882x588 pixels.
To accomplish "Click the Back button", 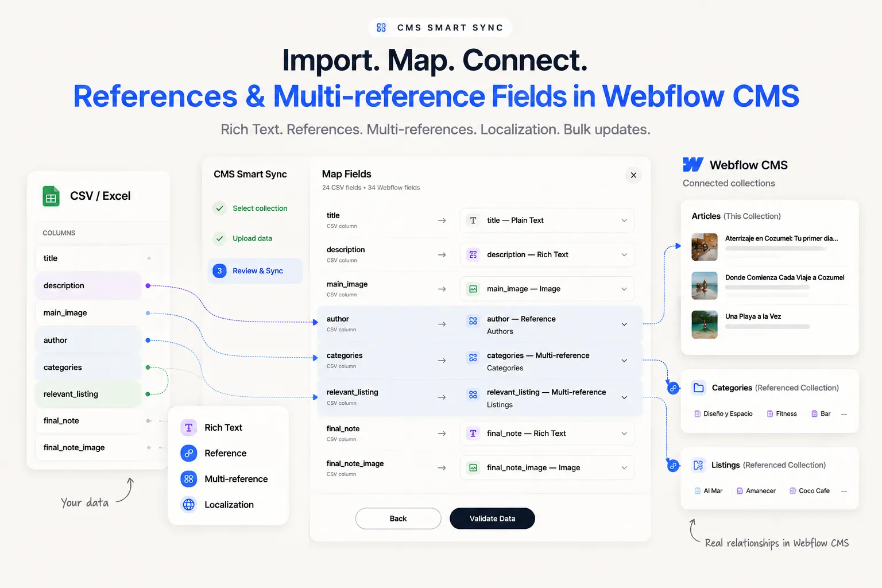I will pos(399,519).
